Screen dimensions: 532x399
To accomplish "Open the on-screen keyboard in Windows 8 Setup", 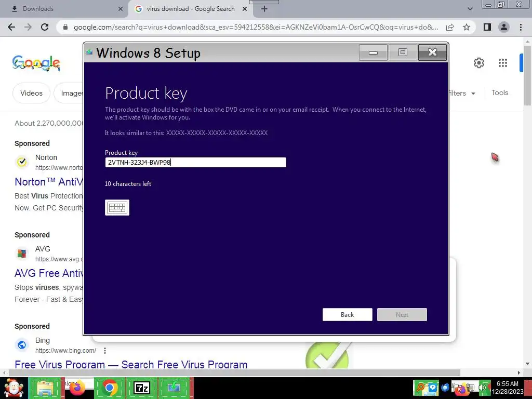I will tap(117, 207).
